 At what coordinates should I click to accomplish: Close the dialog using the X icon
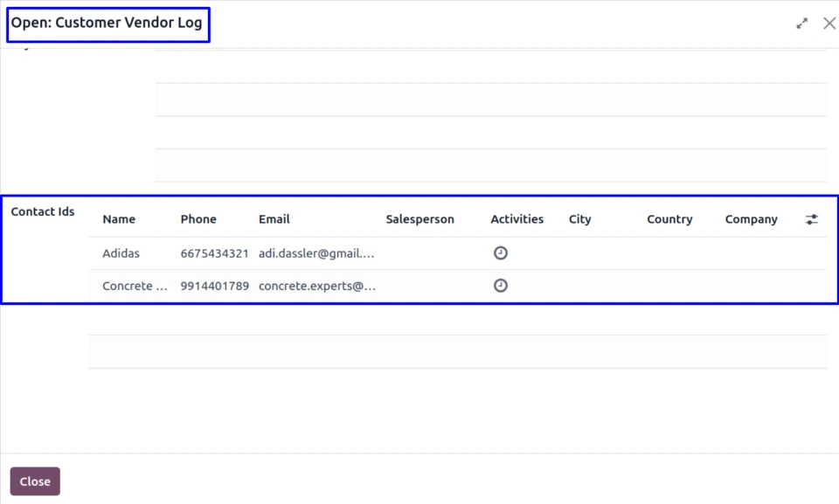[x=829, y=24]
